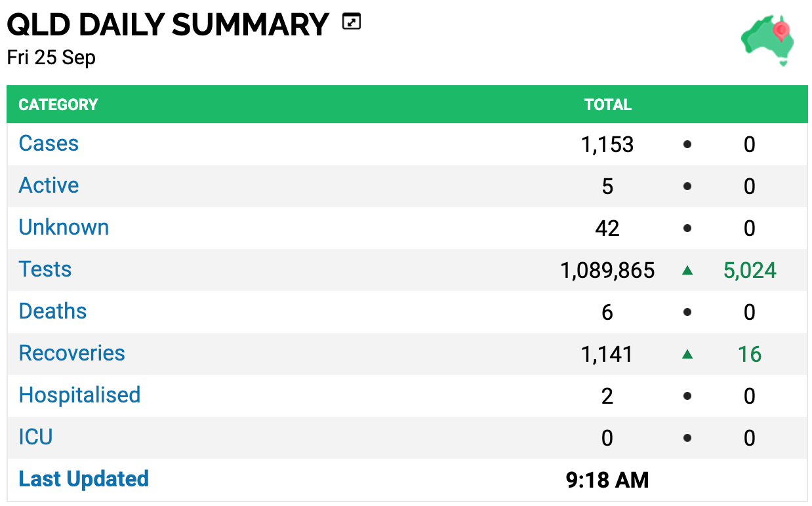Click the Last Updated link
The height and width of the screenshot is (506, 812).
point(83,479)
